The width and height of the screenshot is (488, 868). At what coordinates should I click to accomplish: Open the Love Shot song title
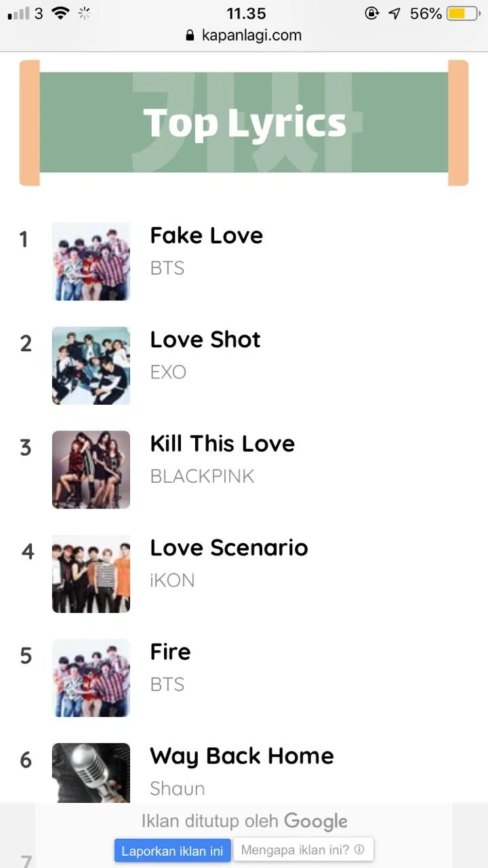[x=205, y=339]
